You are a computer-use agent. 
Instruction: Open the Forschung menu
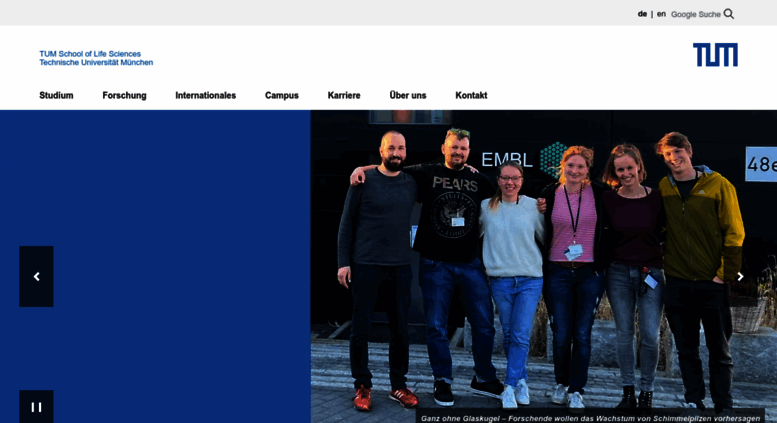tap(124, 95)
